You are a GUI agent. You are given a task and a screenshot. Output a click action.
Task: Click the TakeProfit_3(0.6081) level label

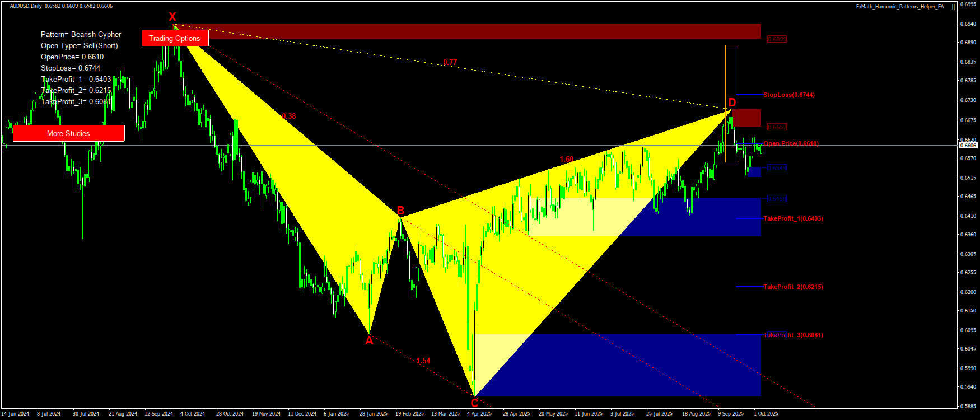pos(793,335)
